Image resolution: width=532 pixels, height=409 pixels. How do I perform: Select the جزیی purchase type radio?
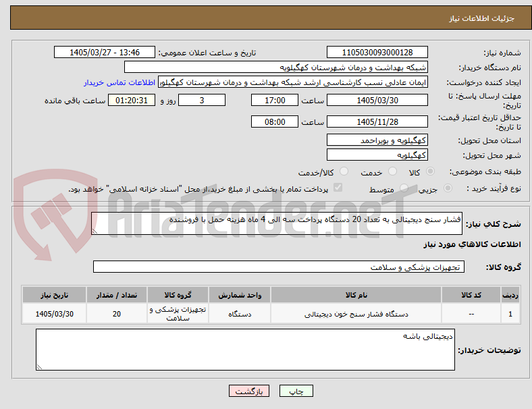point(448,188)
